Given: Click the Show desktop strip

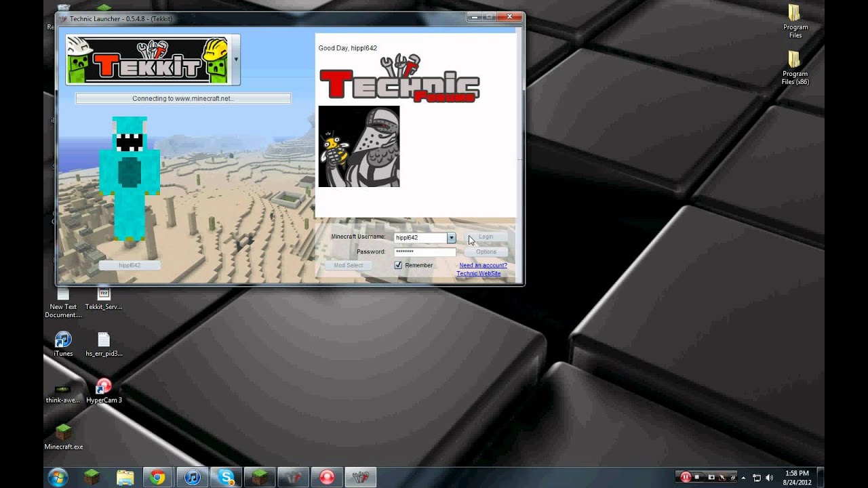Looking at the screenshot, I should (820, 477).
